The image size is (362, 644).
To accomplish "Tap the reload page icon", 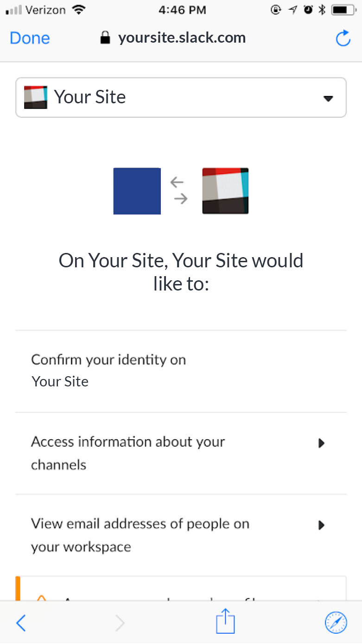I will pyautogui.click(x=343, y=38).
